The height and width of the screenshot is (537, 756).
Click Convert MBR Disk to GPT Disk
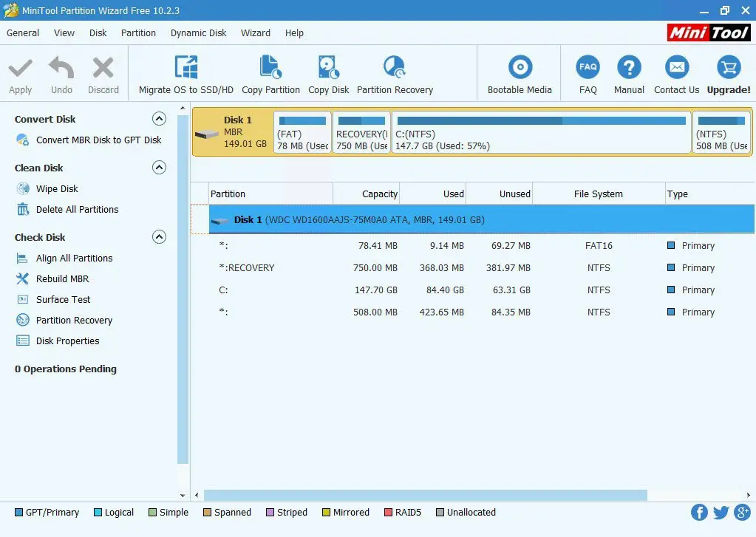(x=98, y=140)
